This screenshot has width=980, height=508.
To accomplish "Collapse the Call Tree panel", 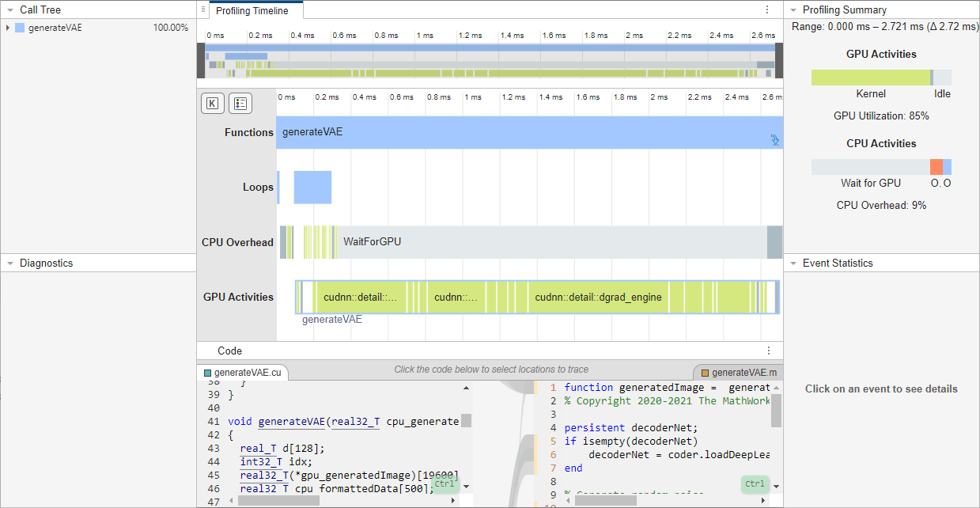I will [x=10, y=10].
